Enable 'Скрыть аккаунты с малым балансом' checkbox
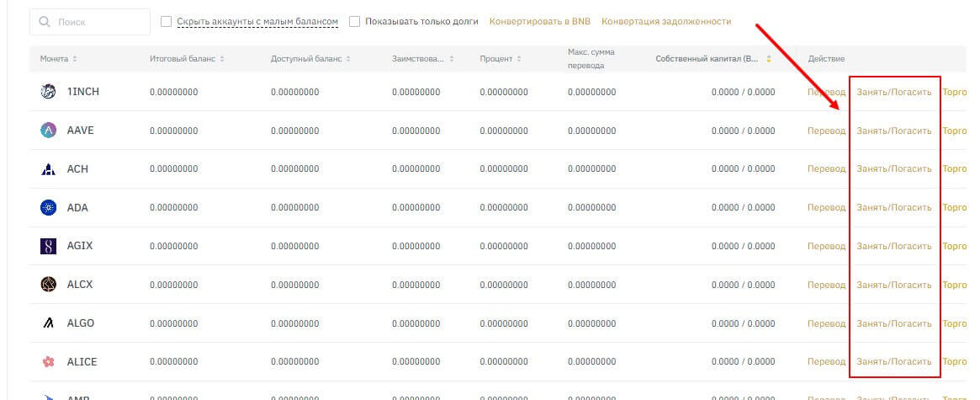The image size is (980, 400). [x=166, y=22]
